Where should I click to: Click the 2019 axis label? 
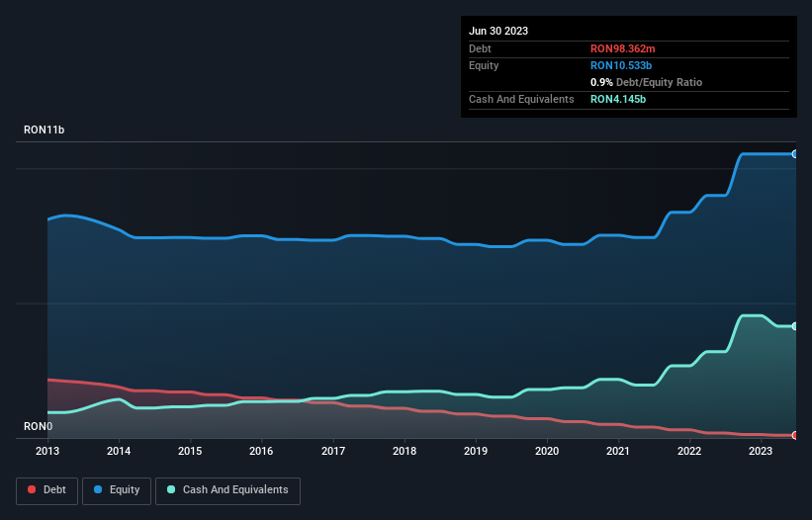pyautogui.click(x=476, y=451)
